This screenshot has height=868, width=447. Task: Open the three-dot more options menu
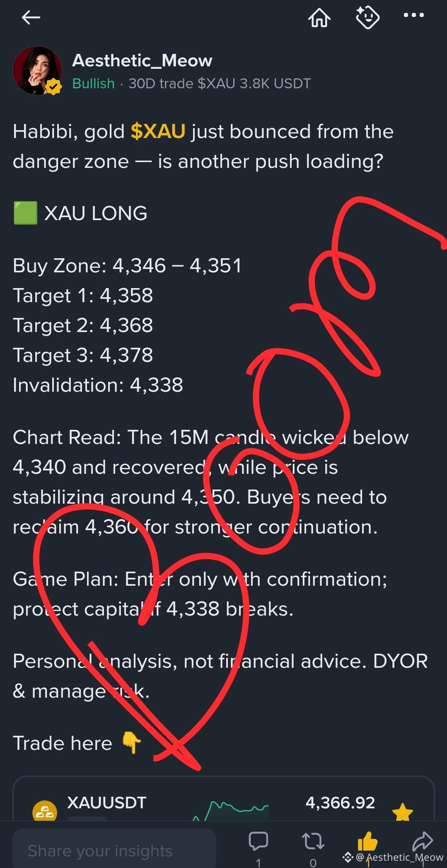pyautogui.click(x=414, y=15)
